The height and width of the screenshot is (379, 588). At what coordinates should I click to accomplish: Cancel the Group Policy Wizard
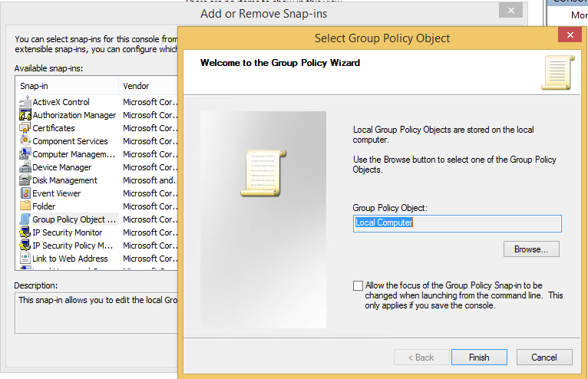click(544, 358)
